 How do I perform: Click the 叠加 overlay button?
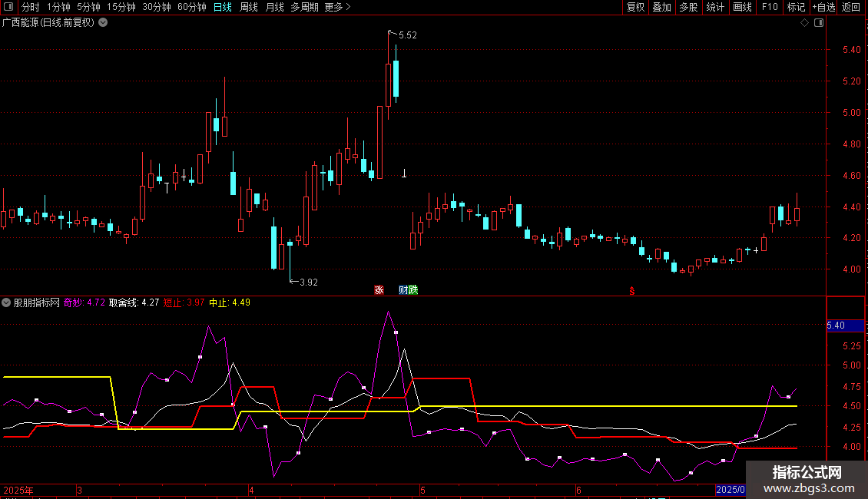(x=661, y=7)
